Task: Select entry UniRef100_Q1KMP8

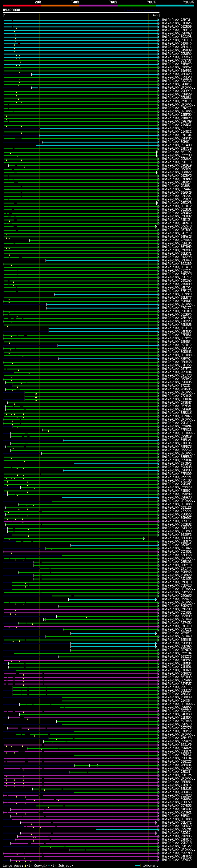Action: click(x=177, y=118)
